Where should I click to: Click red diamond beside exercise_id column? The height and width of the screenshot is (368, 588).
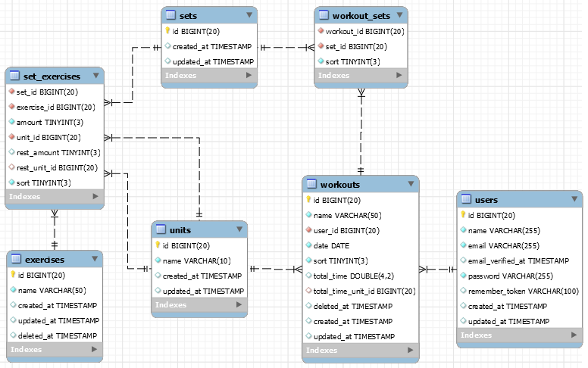point(11,107)
